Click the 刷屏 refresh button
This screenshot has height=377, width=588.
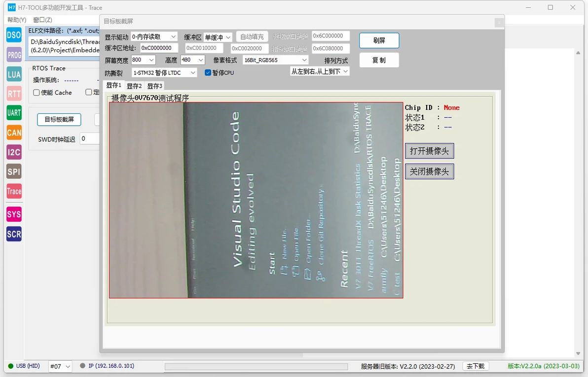[x=379, y=40]
